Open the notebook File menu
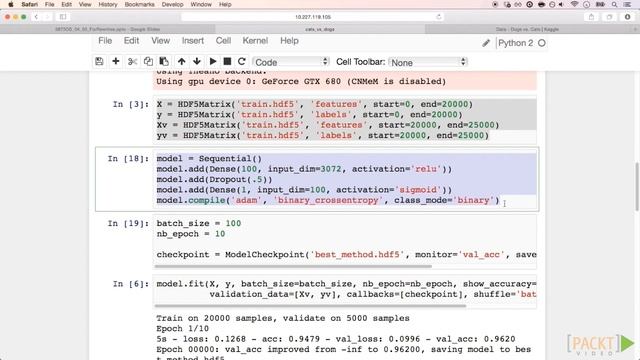Viewport: 640px width, 360px height. pyautogui.click(x=105, y=41)
